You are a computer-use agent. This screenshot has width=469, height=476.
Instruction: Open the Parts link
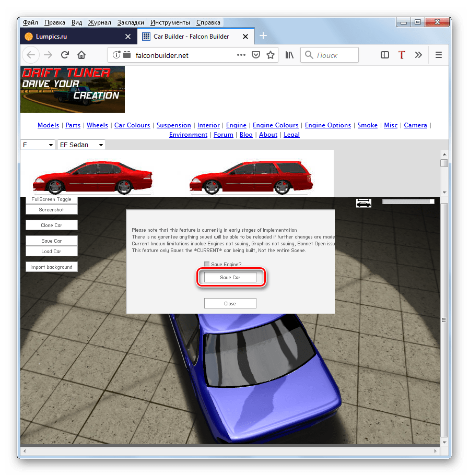pyautogui.click(x=73, y=125)
